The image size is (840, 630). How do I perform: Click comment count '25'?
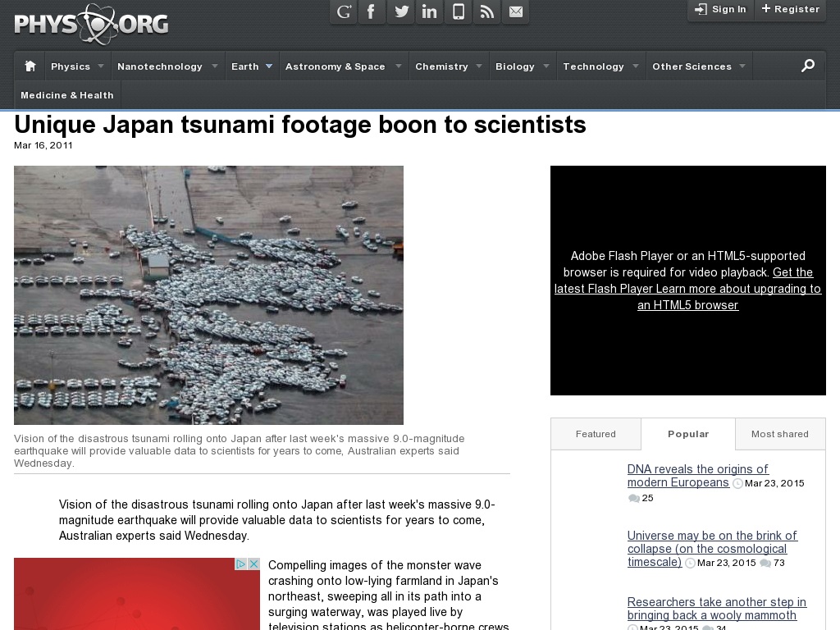pyautogui.click(x=648, y=498)
